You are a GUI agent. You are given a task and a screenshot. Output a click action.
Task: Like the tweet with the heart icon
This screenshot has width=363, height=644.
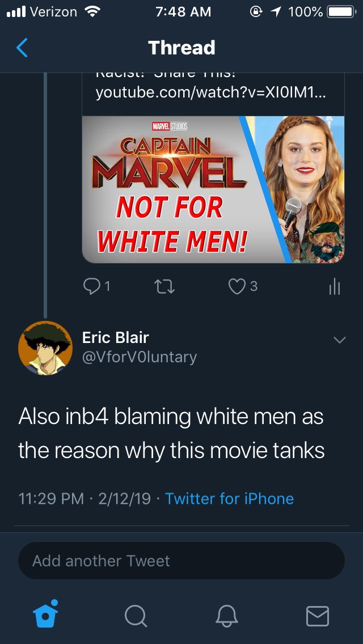point(243,287)
